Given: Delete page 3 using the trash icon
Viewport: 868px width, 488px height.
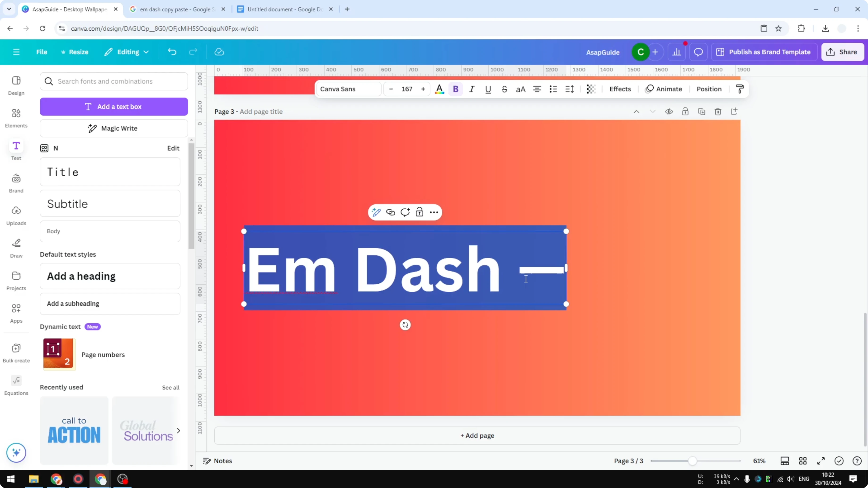Looking at the screenshot, I should 718,112.
